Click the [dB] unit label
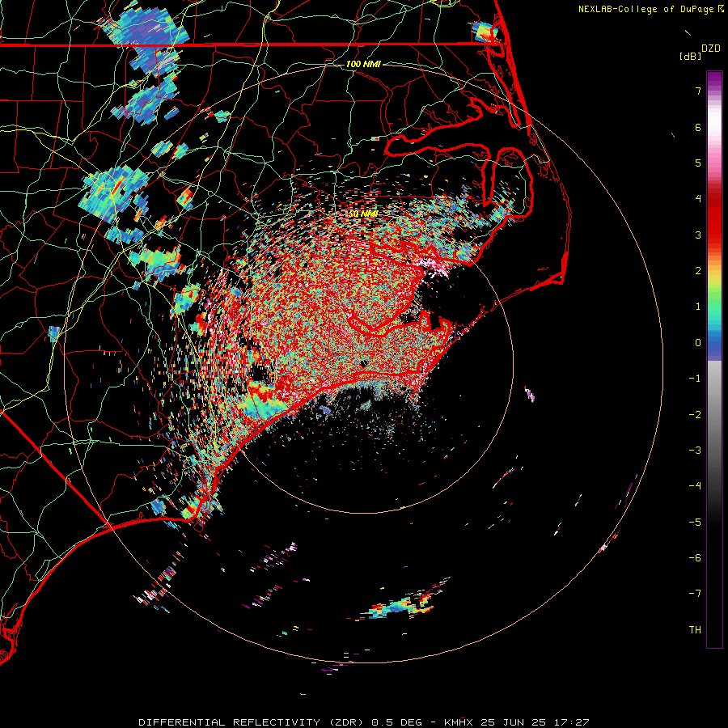Viewport: 728px width, 728px height. (x=690, y=56)
